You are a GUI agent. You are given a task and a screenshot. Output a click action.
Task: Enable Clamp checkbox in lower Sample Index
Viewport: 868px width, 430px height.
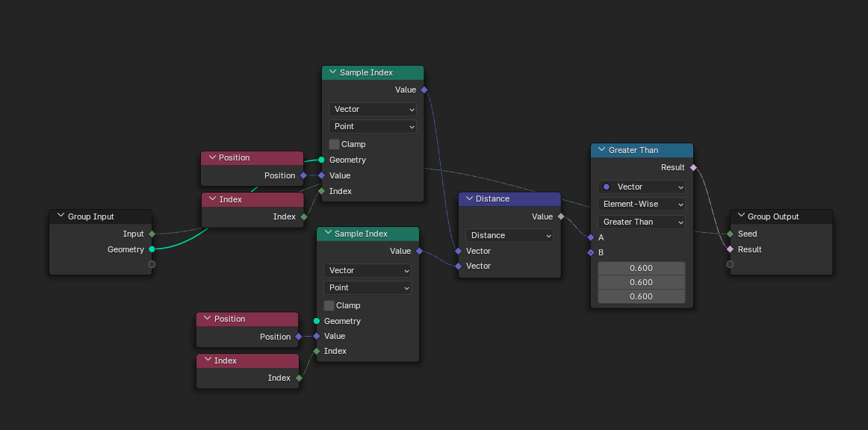[x=329, y=305]
